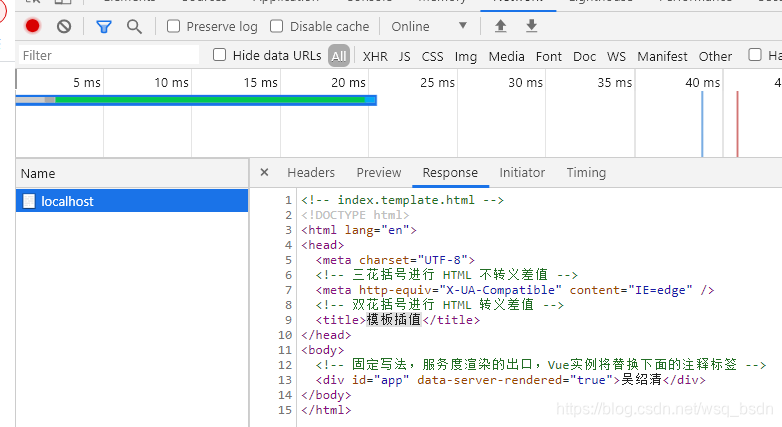Filter requests by Doc

(x=585, y=56)
